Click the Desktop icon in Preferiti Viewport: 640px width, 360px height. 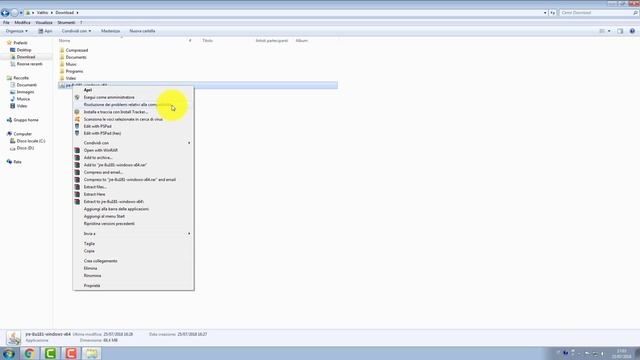(13, 50)
